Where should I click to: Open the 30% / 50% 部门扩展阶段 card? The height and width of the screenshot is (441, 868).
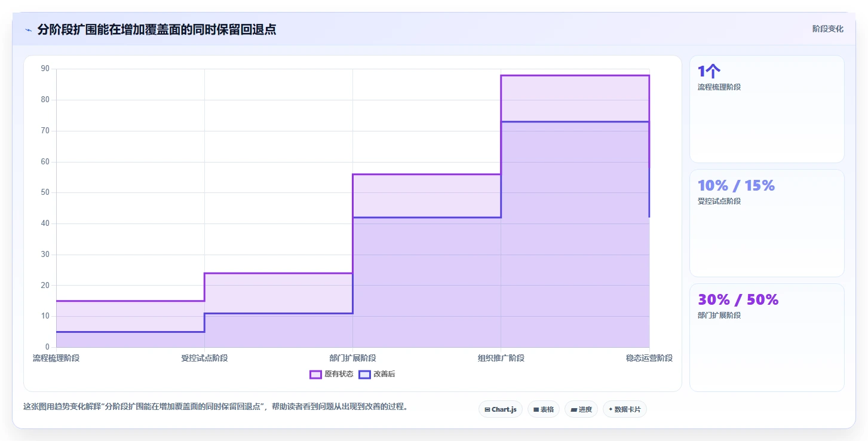click(x=767, y=337)
